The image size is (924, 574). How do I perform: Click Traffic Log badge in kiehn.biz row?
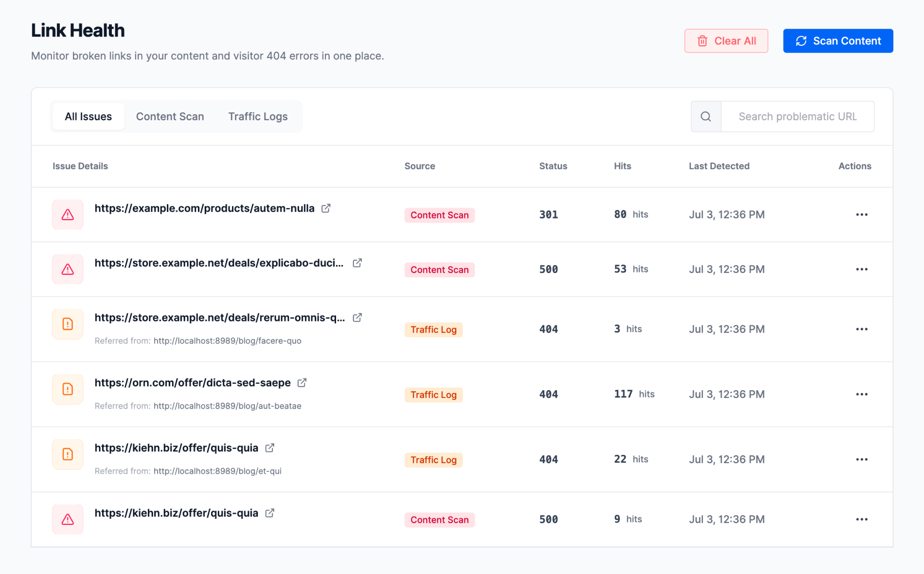(433, 460)
